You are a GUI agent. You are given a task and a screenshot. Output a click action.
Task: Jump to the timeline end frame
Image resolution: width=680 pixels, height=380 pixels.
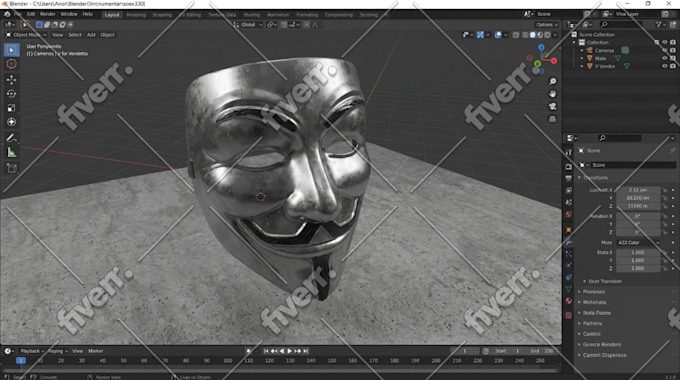click(306, 351)
